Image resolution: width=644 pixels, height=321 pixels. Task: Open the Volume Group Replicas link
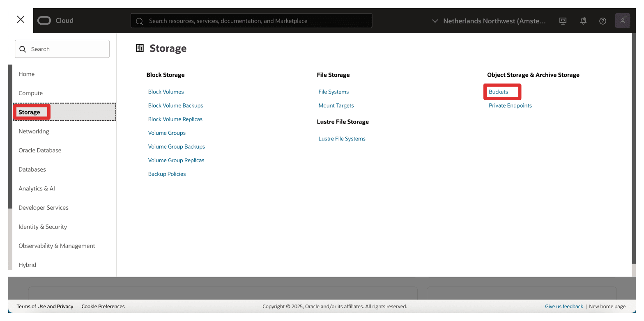click(176, 160)
